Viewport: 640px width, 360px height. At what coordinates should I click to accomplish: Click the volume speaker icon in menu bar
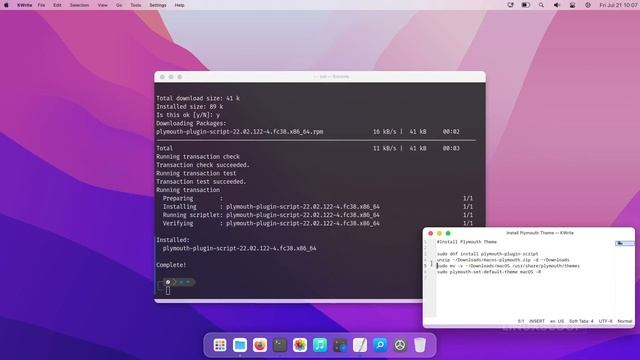[557, 5]
